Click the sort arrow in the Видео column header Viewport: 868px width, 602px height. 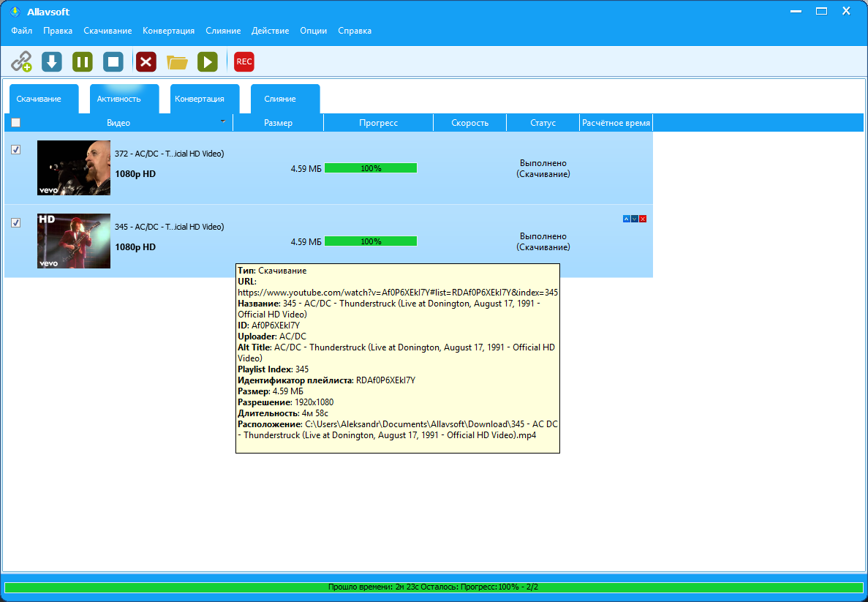(x=222, y=121)
